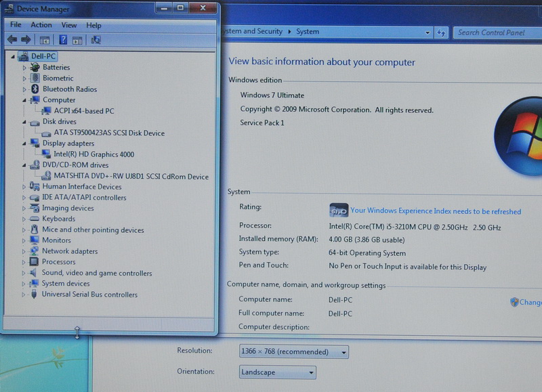Open the address bar history dropdown arrow
This screenshot has height=392, width=542.
pos(428,32)
